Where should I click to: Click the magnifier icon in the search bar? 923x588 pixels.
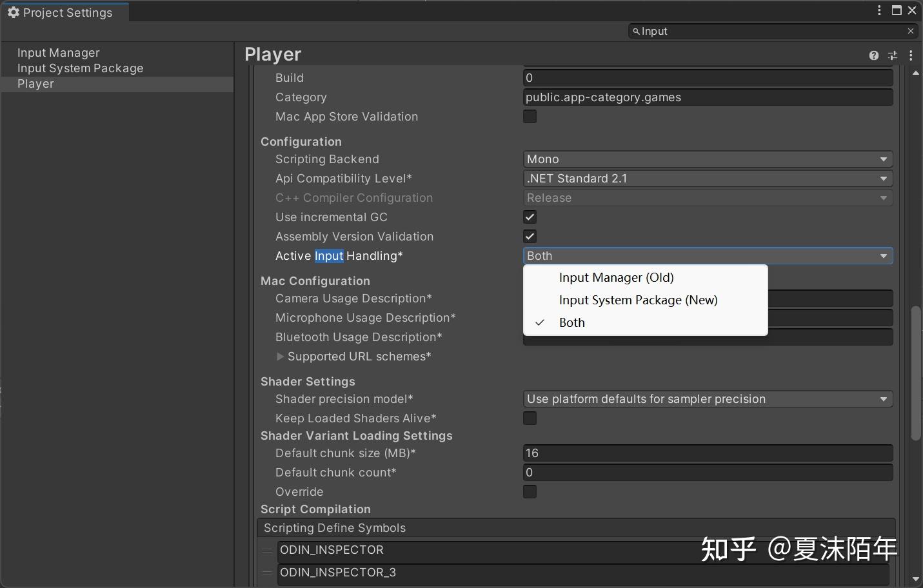point(637,31)
